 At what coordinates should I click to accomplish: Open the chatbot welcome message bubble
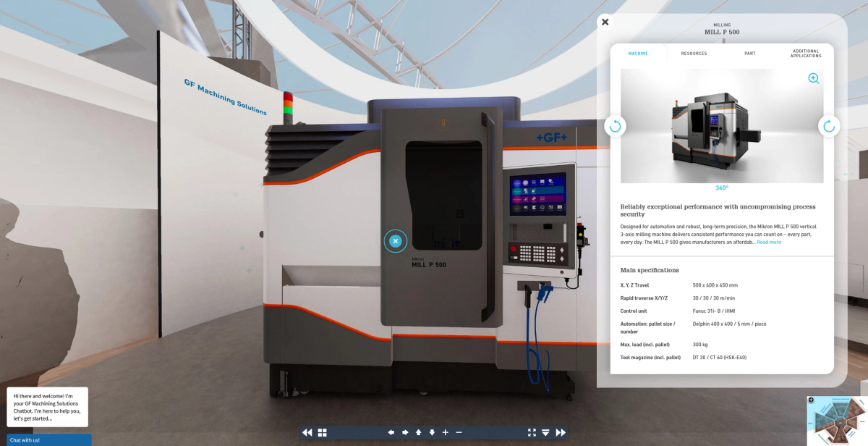(47, 407)
